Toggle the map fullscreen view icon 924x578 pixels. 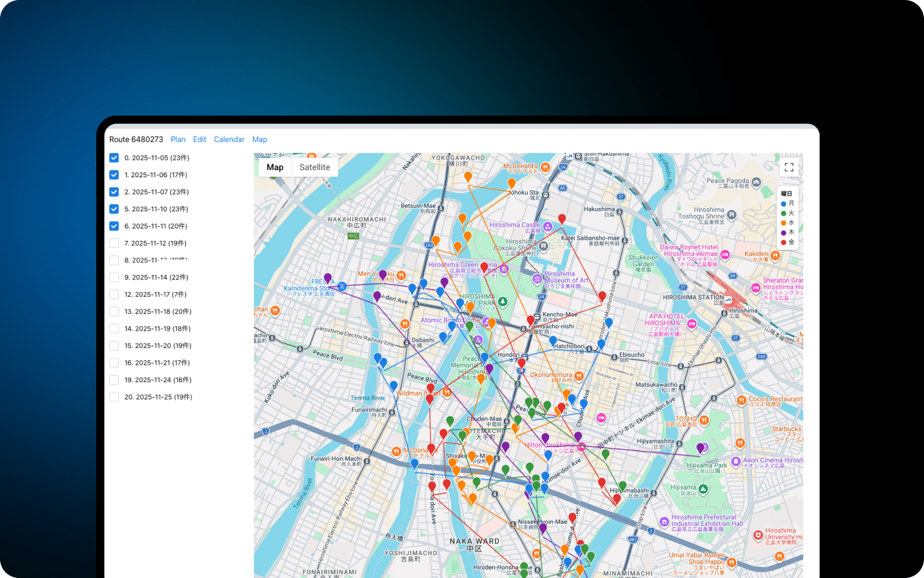tap(789, 167)
